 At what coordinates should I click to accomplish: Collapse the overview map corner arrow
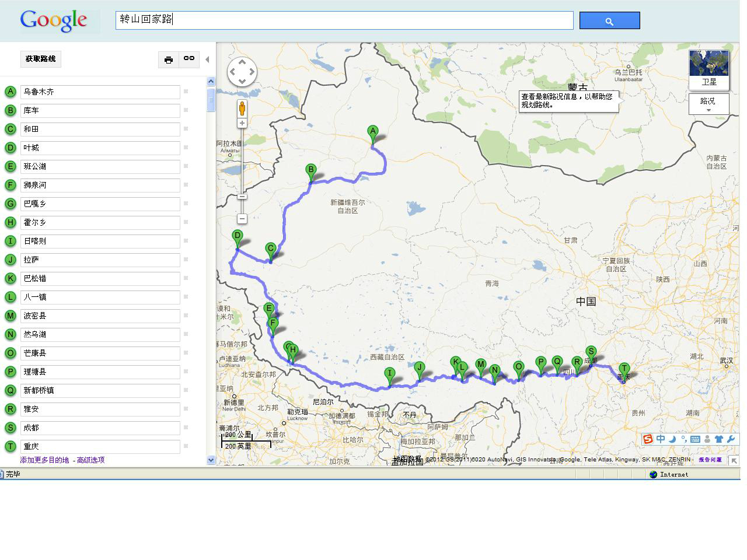pyautogui.click(x=734, y=461)
